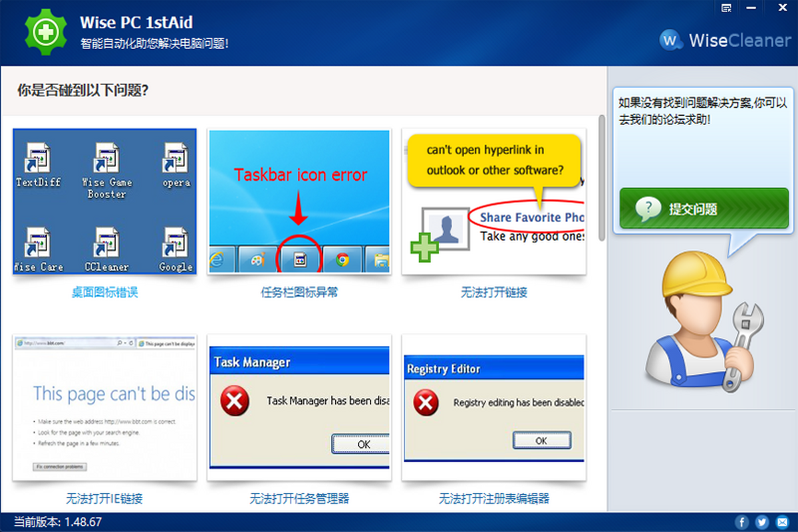Select the Task Manager disabled thumbnail
This screenshot has width=798, height=532.
[299, 407]
